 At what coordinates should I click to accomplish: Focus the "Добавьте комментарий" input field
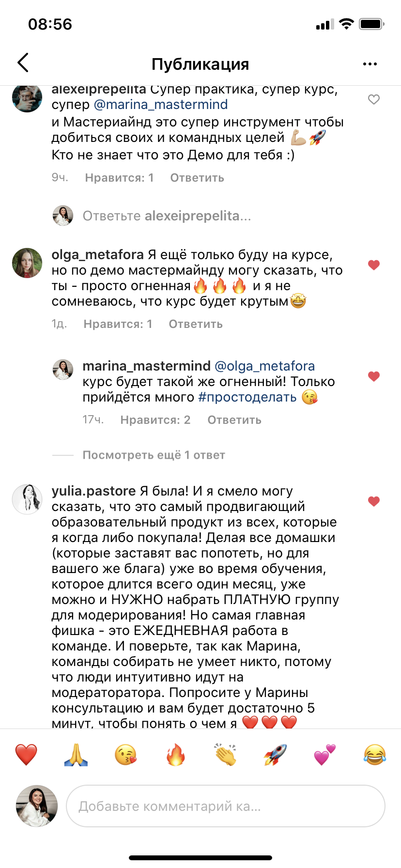(225, 806)
